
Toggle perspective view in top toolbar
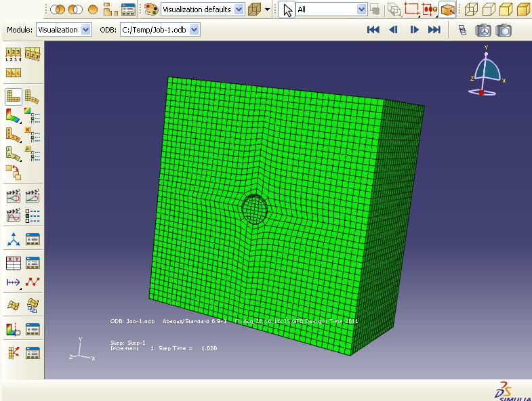pos(447,9)
